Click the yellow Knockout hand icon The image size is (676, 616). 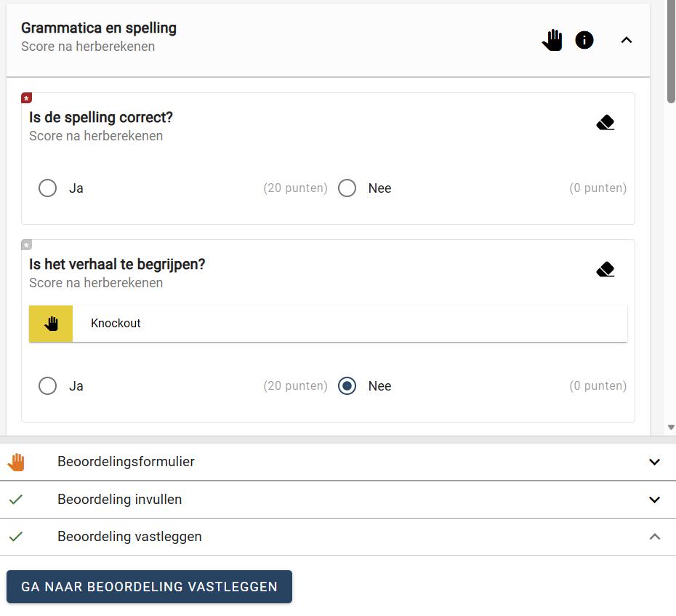(51, 324)
